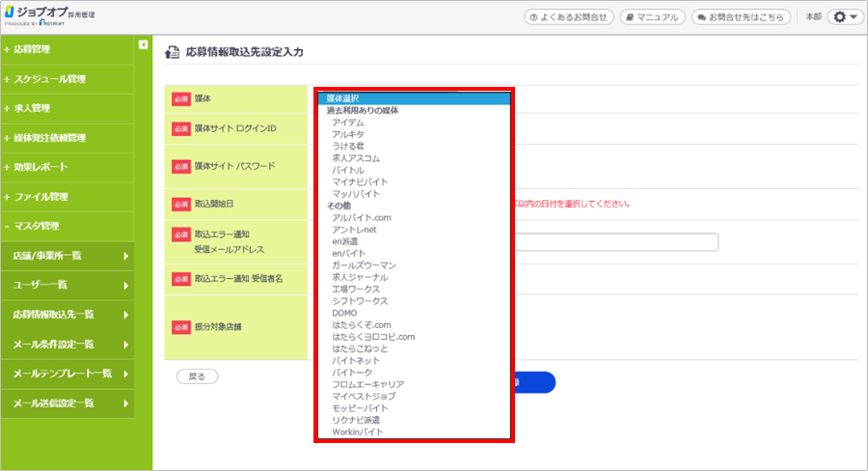Click the error notification email field
This screenshot has height=471, width=868.
617,242
